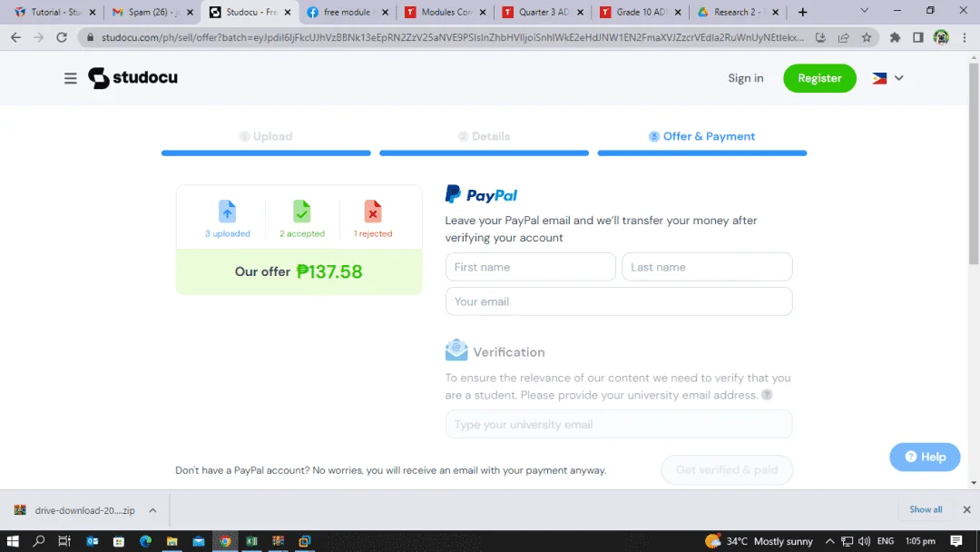The height and width of the screenshot is (552, 980).
Task: Open the Windows Start menu
Action: click(x=13, y=541)
